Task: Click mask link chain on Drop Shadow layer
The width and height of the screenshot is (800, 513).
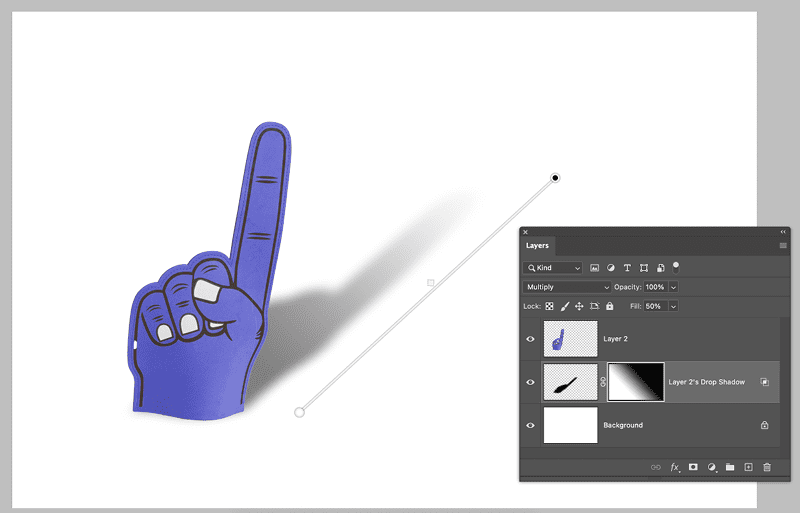Action: (x=603, y=382)
